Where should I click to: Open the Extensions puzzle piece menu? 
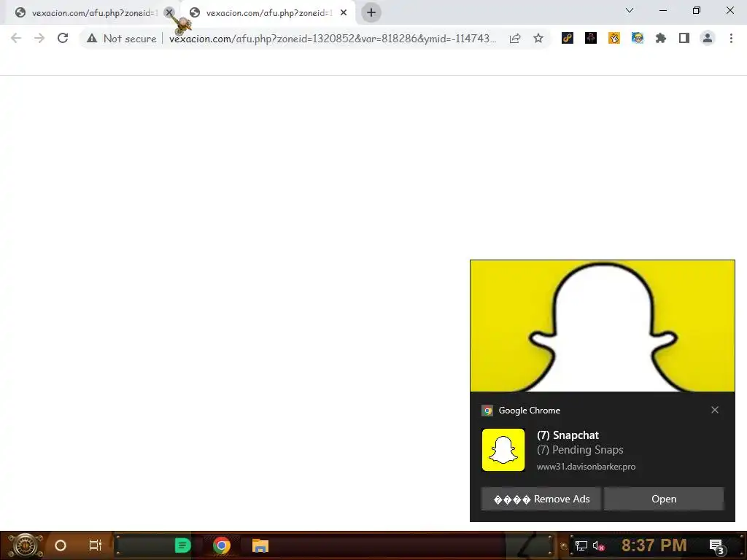pos(661,38)
